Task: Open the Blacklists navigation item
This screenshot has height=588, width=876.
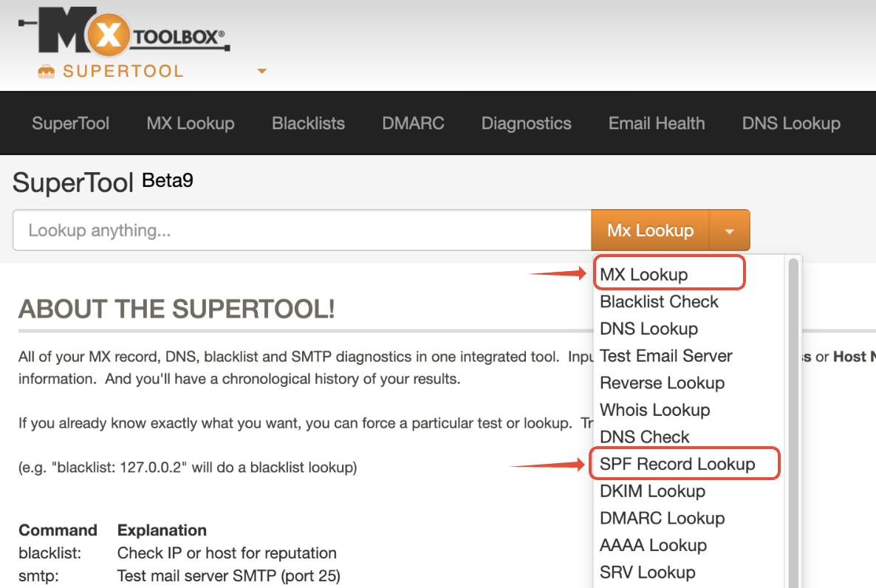Action: click(308, 123)
